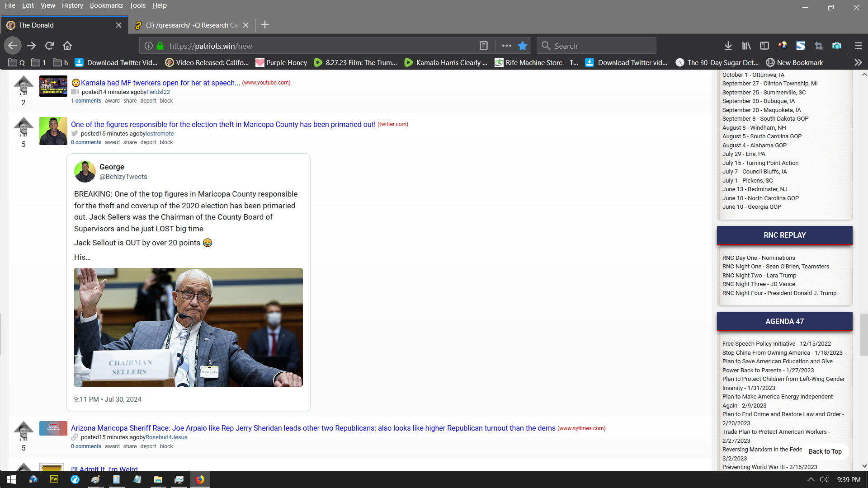Close the /qresearch/ tab
This screenshot has width=868, height=488.
coord(245,25)
